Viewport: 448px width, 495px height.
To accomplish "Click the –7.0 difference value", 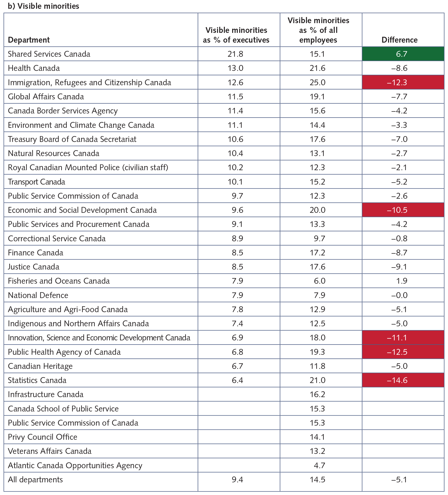I will pos(399,139).
